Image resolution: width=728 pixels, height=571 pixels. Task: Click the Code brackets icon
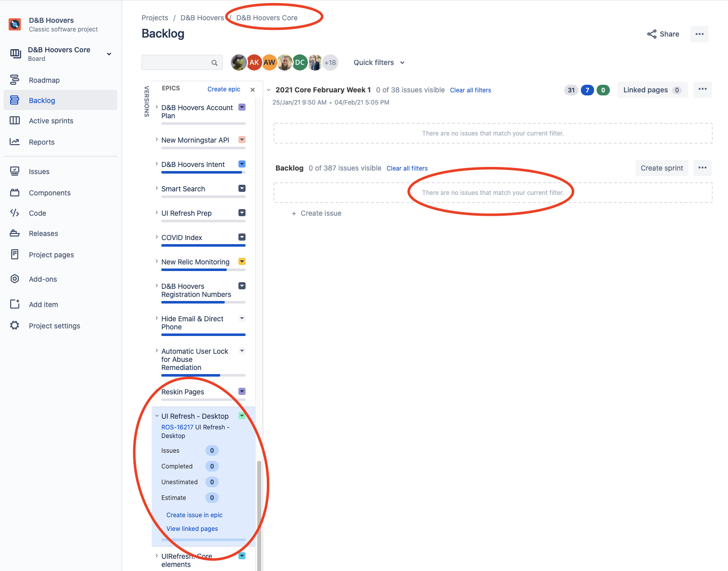click(15, 213)
